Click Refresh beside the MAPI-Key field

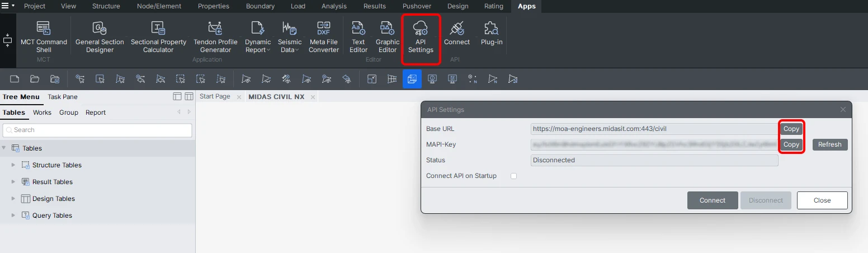(x=830, y=144)
